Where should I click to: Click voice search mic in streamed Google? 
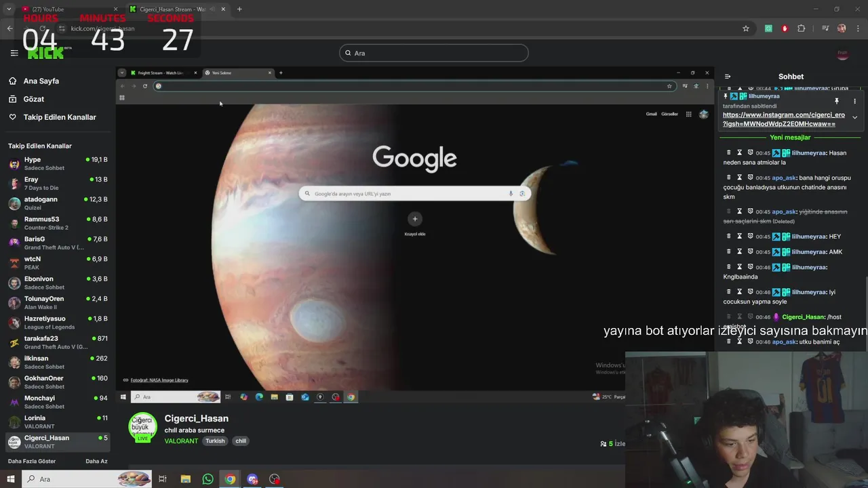511,194
